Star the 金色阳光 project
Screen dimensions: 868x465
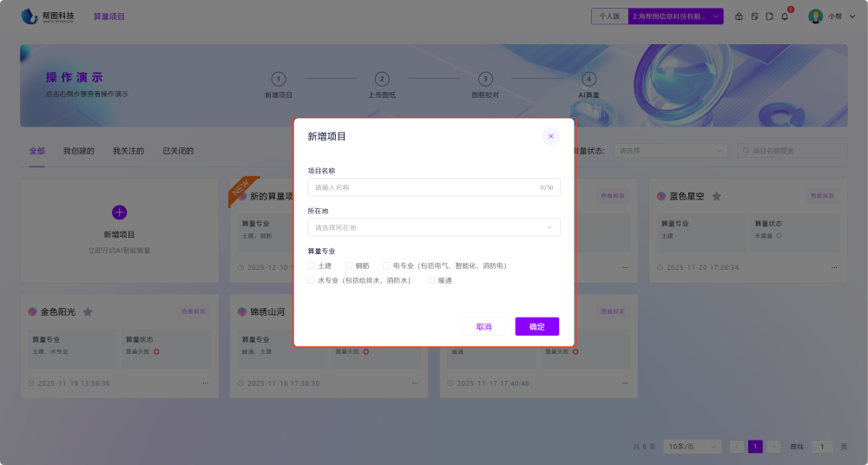point(88,311)
